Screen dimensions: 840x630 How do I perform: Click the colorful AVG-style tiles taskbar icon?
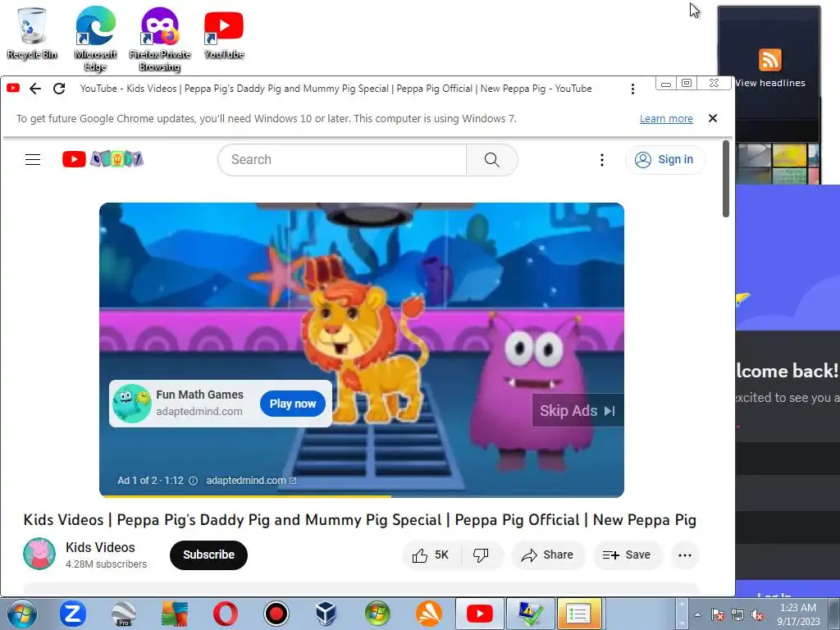175,614
